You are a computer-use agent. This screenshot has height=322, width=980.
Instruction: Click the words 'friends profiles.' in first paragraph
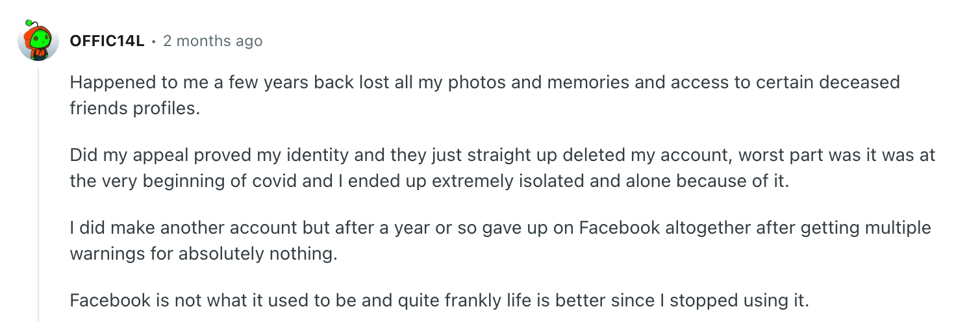133,108
